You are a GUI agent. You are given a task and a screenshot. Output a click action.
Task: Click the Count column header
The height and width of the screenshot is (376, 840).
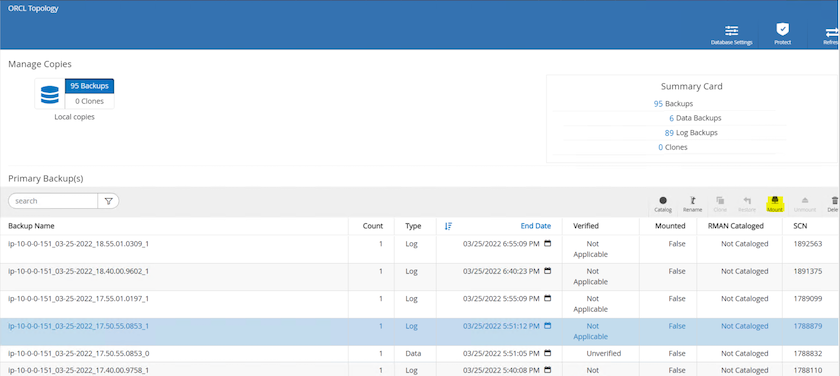coord(373,226)
